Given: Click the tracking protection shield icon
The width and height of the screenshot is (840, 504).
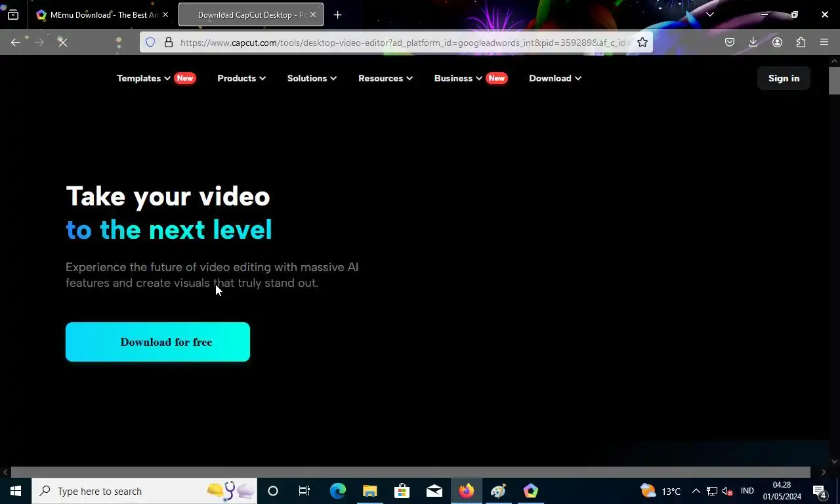Looking at the screenshot, I should pos(150,42).
